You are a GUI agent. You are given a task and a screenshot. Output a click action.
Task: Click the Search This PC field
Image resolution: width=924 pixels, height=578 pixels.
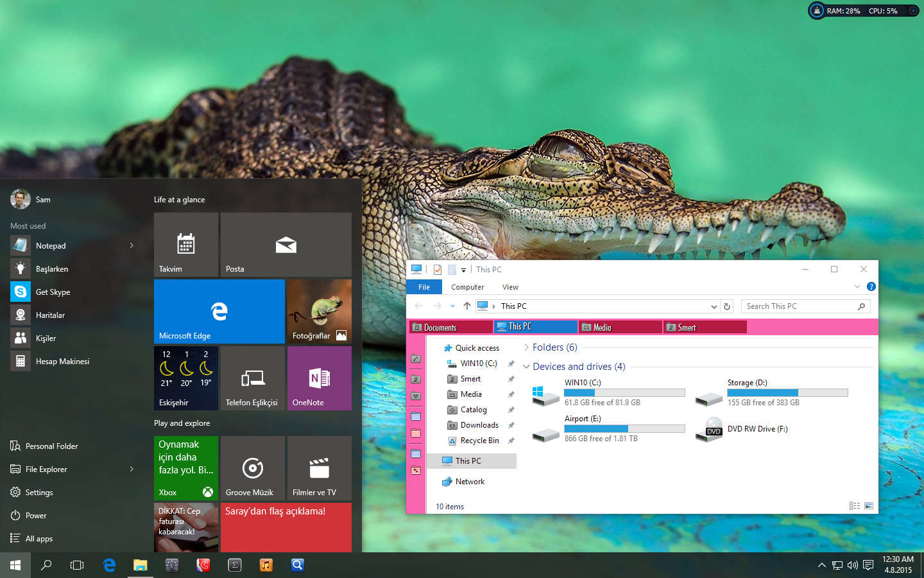[x=806, y=306]
